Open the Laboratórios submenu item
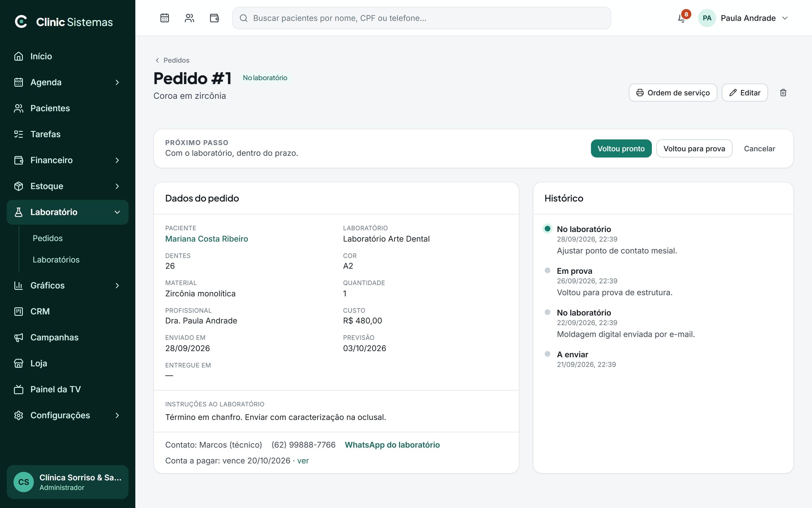 click(x=56, y=260)
